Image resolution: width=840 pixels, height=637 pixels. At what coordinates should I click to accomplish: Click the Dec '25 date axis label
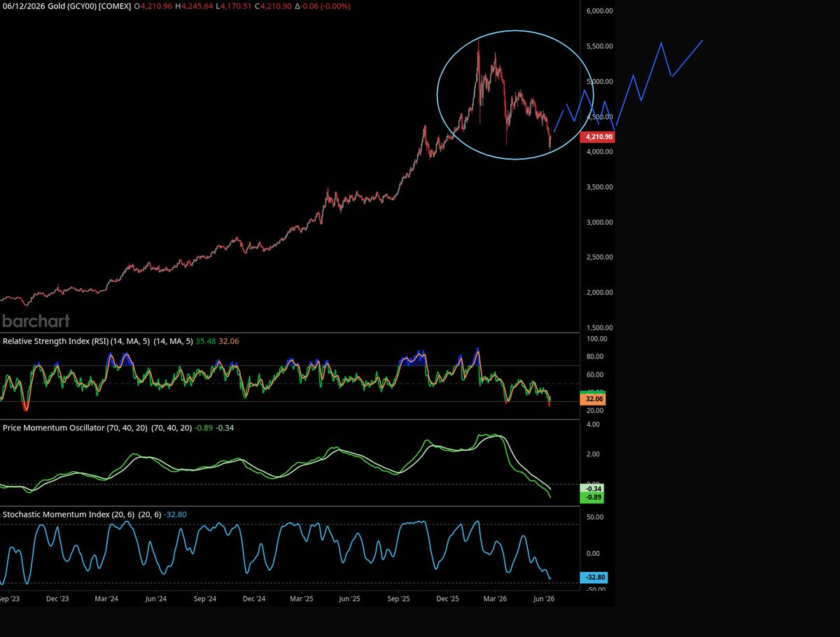tap(447, 599)
